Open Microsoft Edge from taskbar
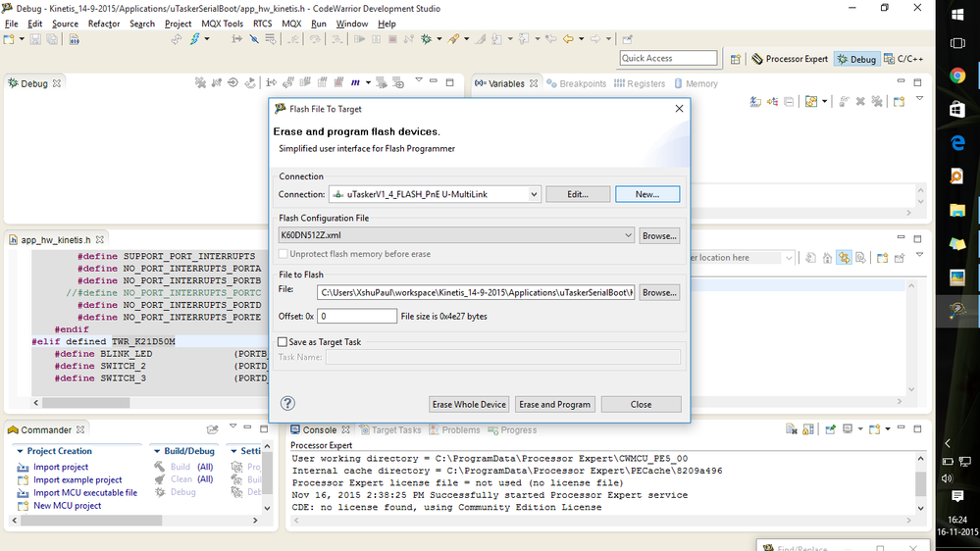This screenshot has width=980, height=551. (957, 143)
